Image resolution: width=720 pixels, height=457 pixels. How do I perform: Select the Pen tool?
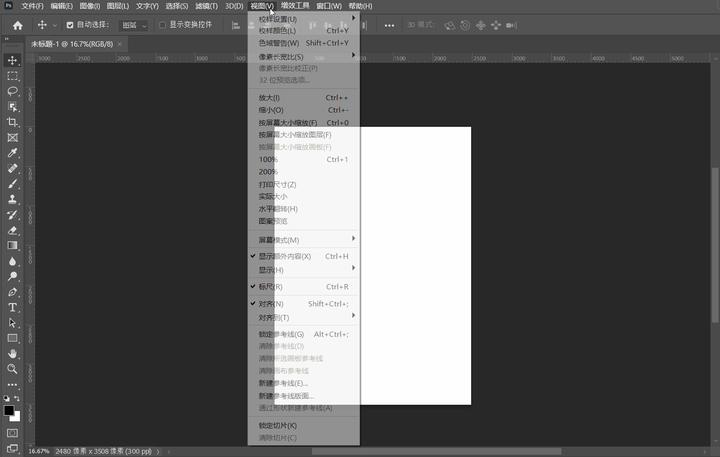click(12, 292)
